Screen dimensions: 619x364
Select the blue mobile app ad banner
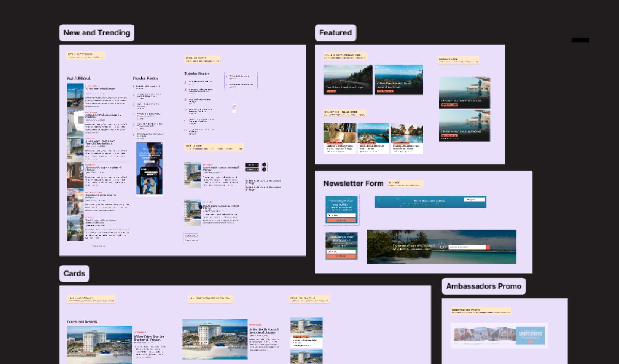tap(149, 169)
